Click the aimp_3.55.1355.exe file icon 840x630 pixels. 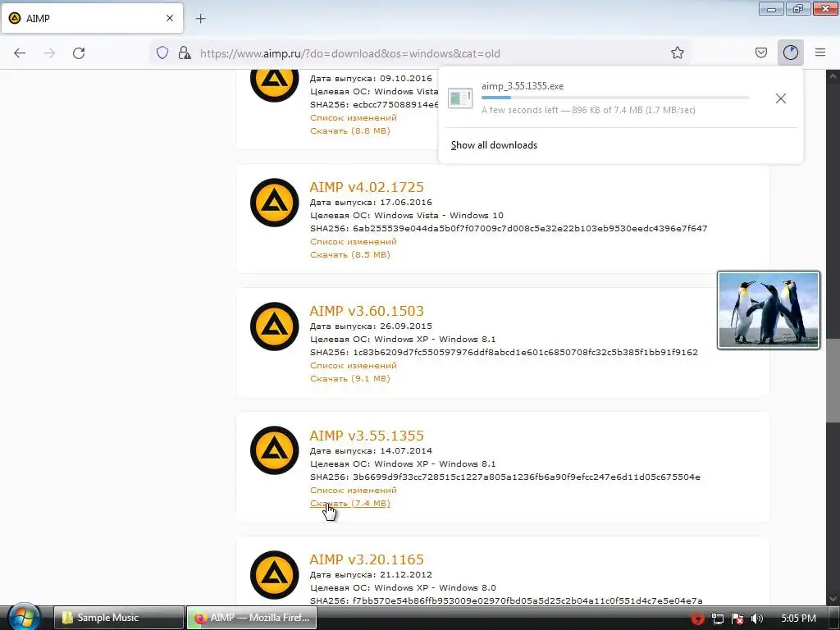click(x=460, y=98)
